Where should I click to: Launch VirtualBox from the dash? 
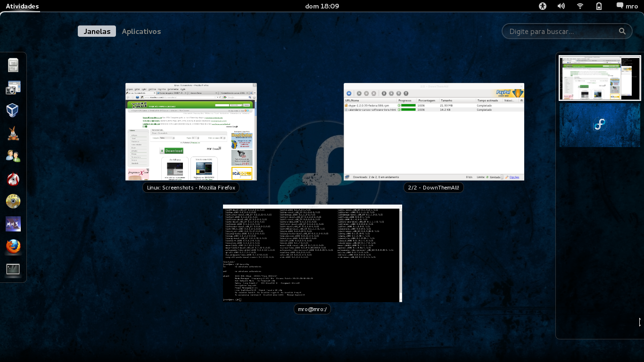[13, 110]
